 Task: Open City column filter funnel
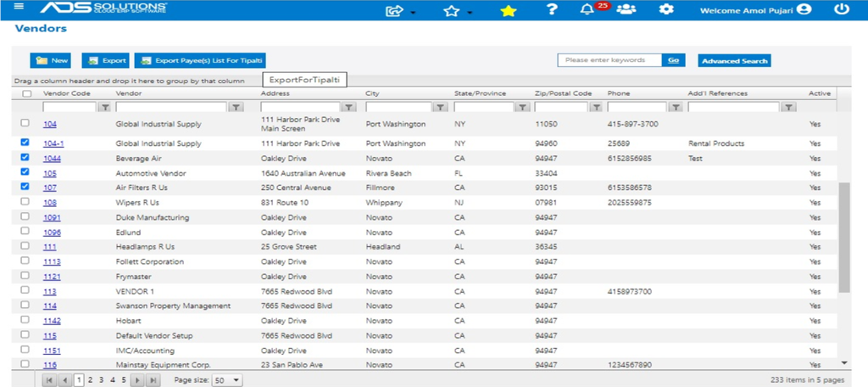pyautogui.click(x=440, y=107)
